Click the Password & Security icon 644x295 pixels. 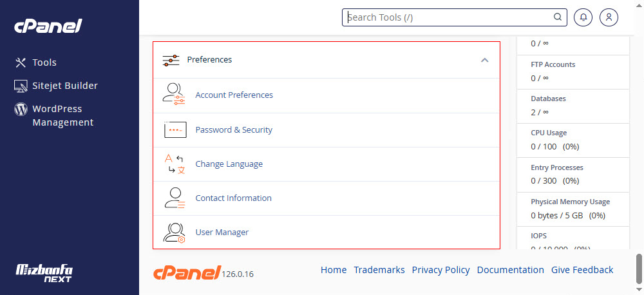click(x=175, y=129)
